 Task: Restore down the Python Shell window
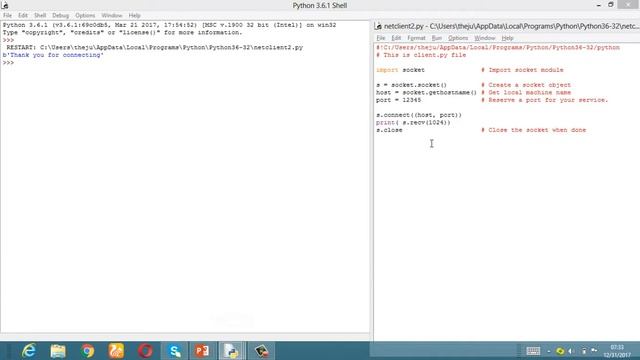click(611, 5)
